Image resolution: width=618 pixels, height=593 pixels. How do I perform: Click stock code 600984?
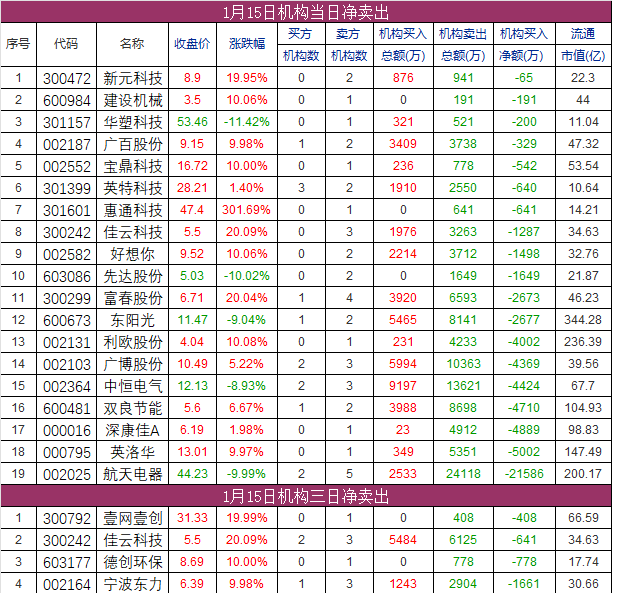pos(67,100)
